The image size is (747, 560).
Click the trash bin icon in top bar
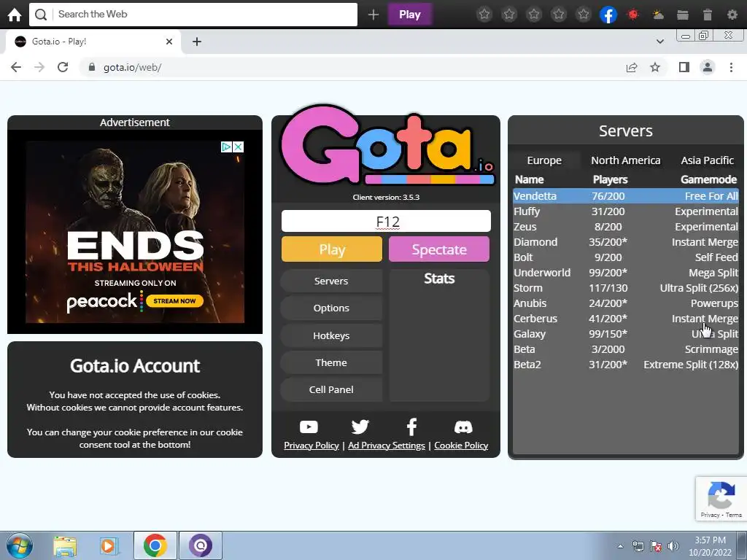point(708,15)
